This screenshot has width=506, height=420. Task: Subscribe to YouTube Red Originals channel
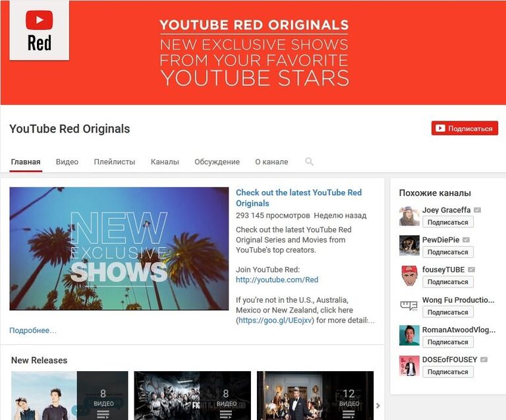tap(464, 128)
